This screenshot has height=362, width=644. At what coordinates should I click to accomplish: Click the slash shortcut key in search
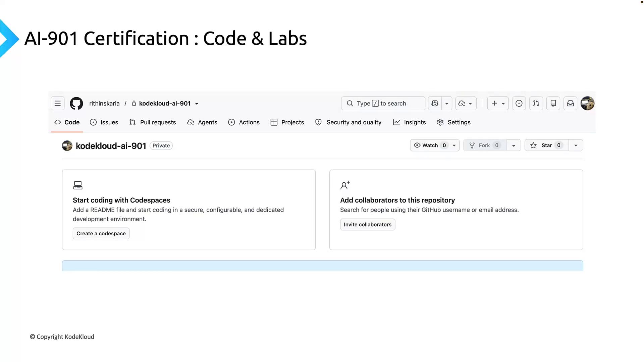point(375,103)
